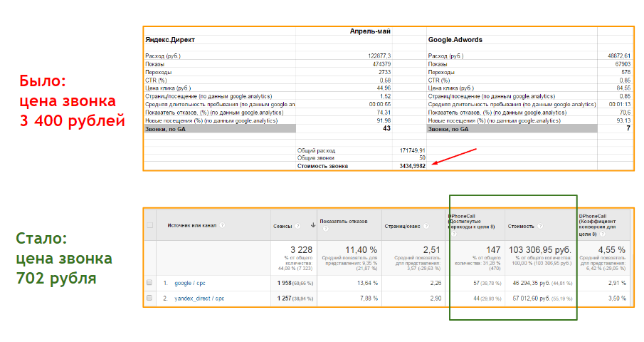This screenshot has height=342, width=644.
Task: Select the 'Яндекс.Директ' heading cell
Action: tap(170, 40)
